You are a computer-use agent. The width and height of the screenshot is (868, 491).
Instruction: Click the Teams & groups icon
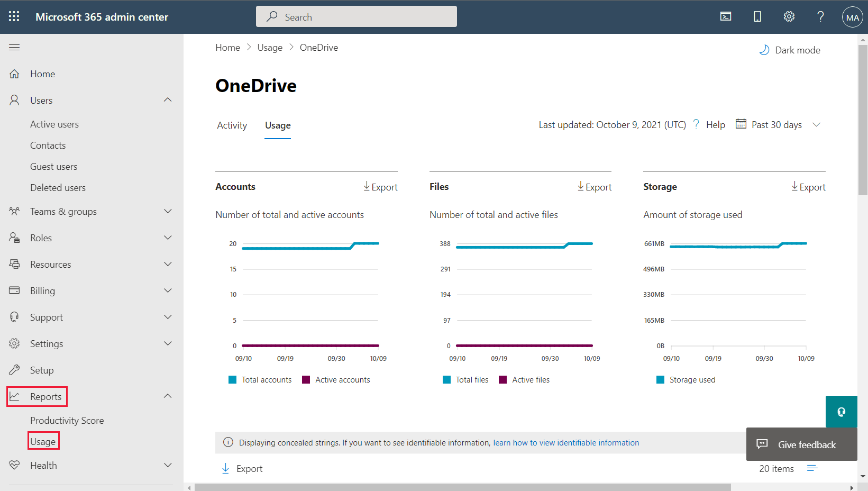coord(14,211)
